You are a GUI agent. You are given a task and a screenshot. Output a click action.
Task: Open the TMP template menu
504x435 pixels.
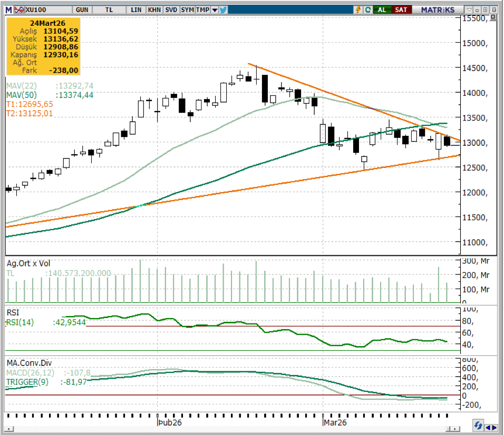pos(203,9)
